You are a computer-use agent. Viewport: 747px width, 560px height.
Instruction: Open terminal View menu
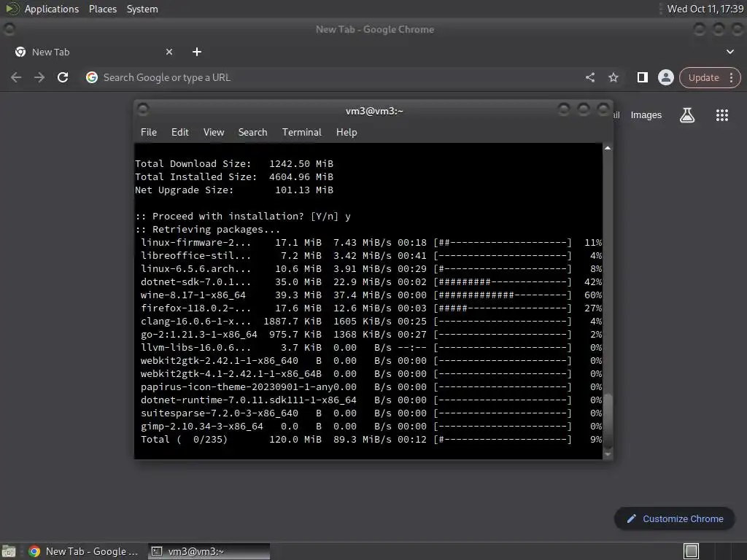point(214,133)
